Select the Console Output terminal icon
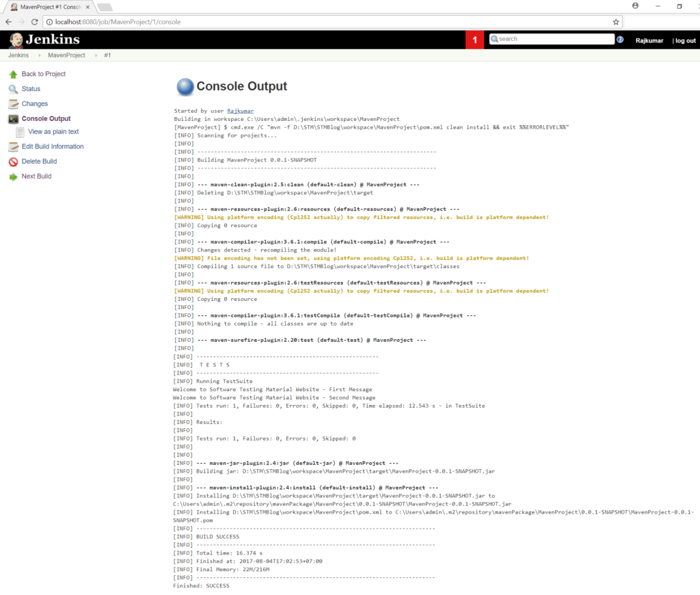700x595 pixels. pyautogui.click(x=12, y=118)
